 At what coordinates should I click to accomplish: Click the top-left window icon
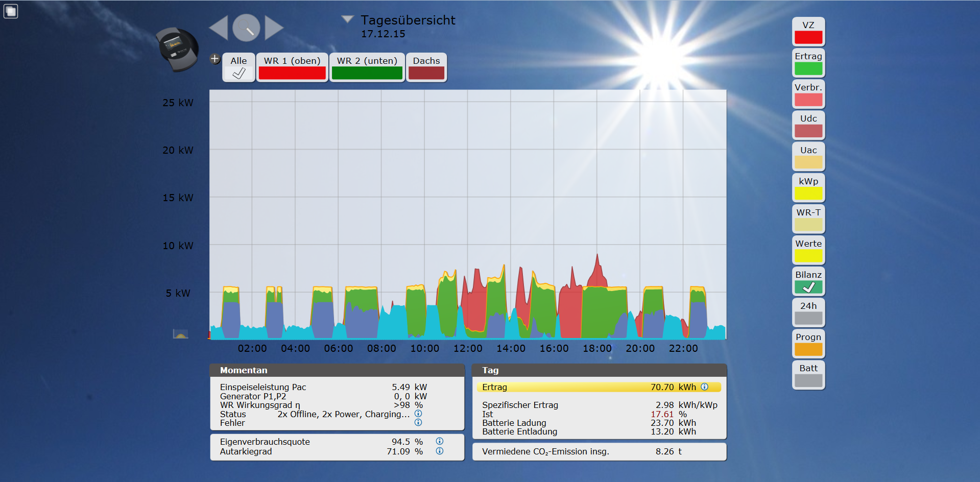tap(11, 11)
